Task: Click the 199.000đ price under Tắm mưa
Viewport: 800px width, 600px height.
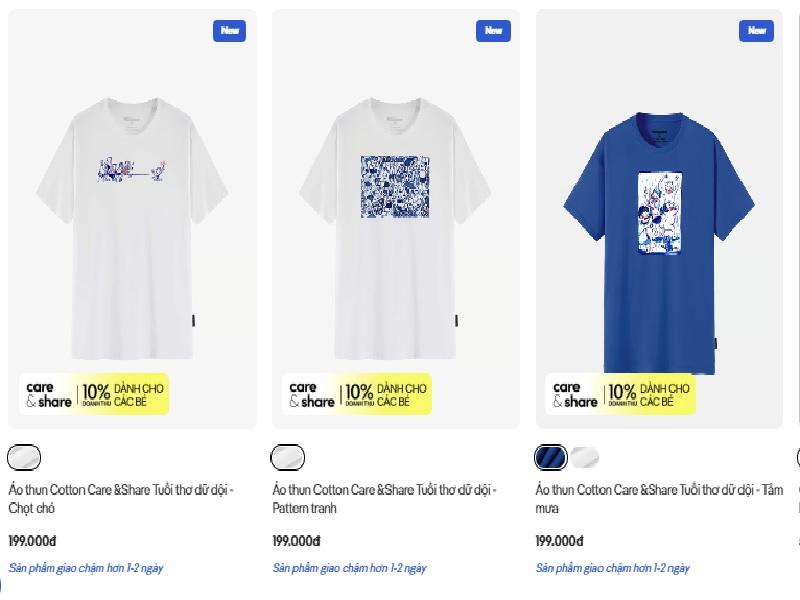Action: tap(559, 541)
